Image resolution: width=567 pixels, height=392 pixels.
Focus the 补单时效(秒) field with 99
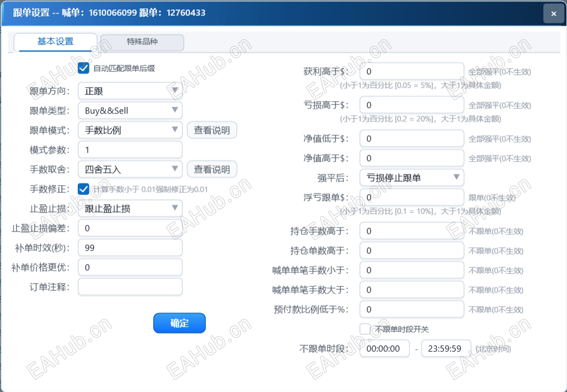[130, 248]
